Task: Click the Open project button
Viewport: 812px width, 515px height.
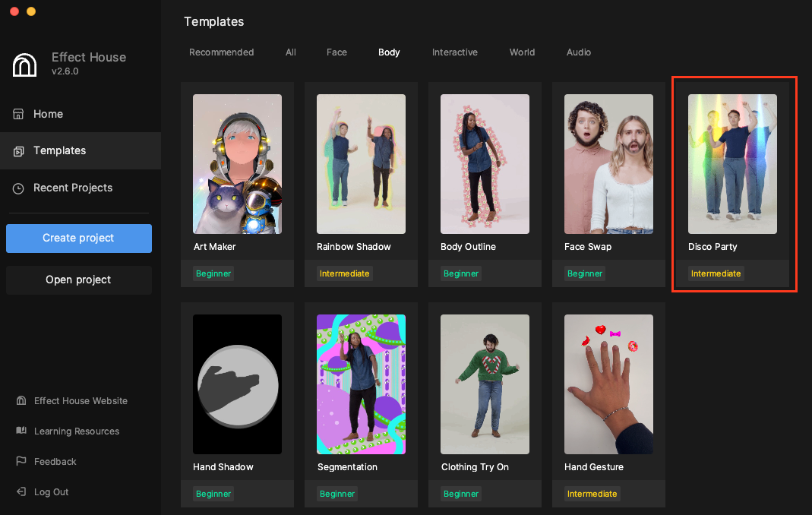Action: pyautogui.click(x=79, y=280)
